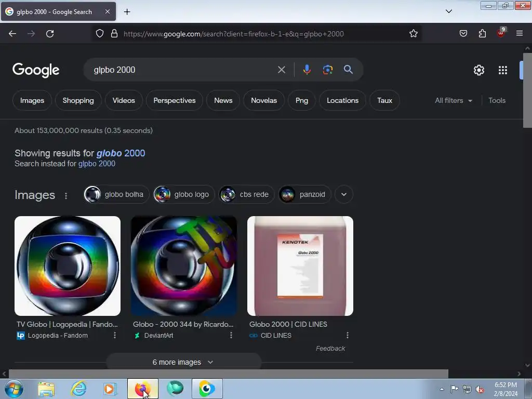The image size is (532, 399).
Task: Expand more image suggestion chips
Action: [344, 194]
